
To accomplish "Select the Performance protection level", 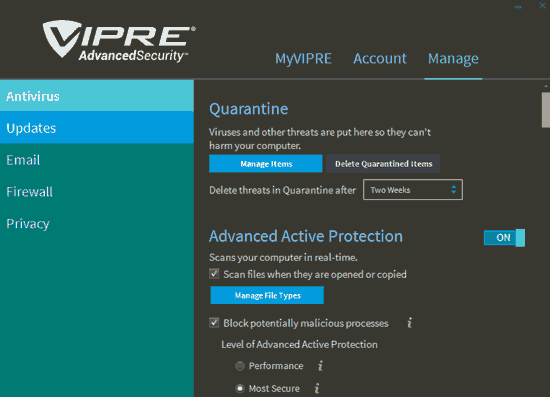I will pos(240,366).
